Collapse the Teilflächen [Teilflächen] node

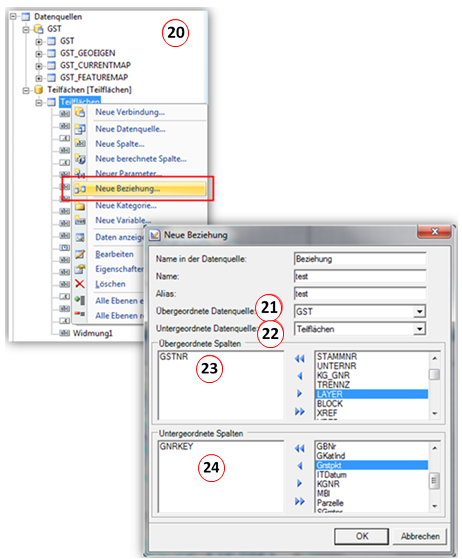click(26, 91)
